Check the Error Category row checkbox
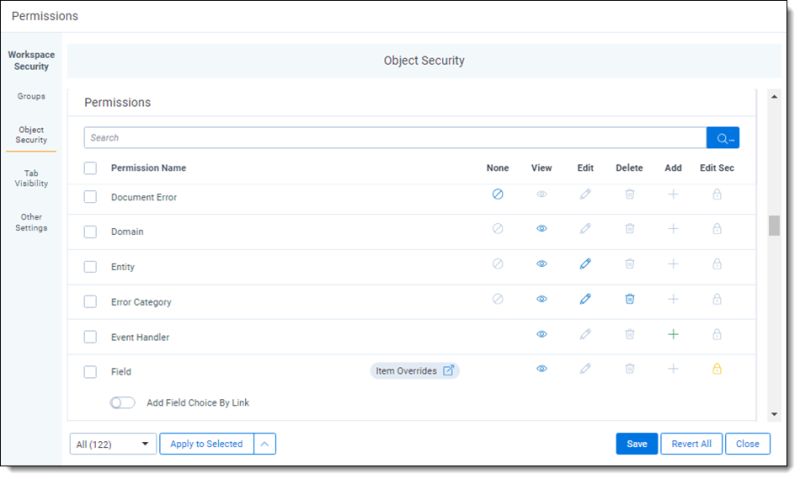Image resolution: width=800 pixels, height=479 pixels. pyautogui.click(x=90, y=302)
